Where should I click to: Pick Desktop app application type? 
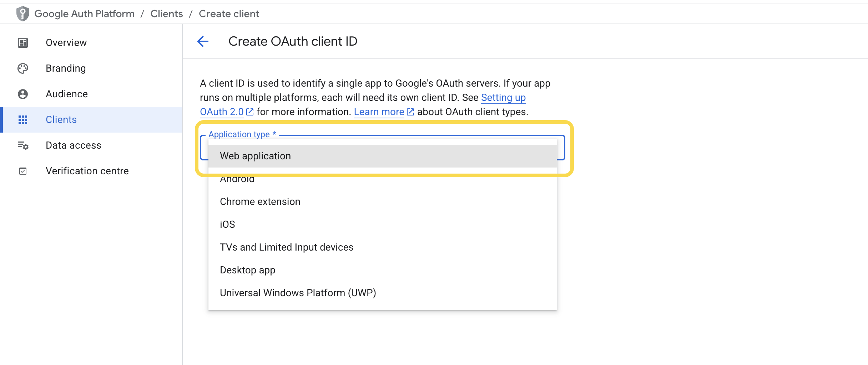pyautogui.click(x=383, y=270)
